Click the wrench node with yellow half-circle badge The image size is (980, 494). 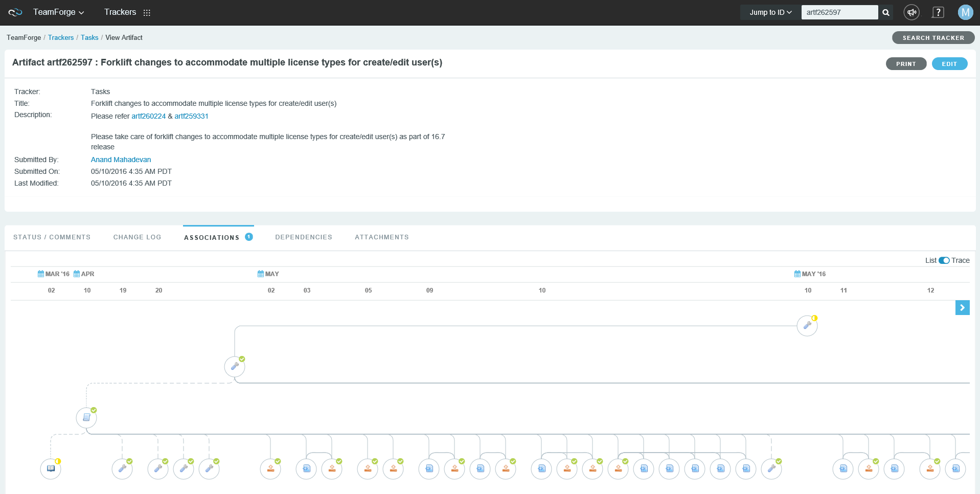[807, 326]
